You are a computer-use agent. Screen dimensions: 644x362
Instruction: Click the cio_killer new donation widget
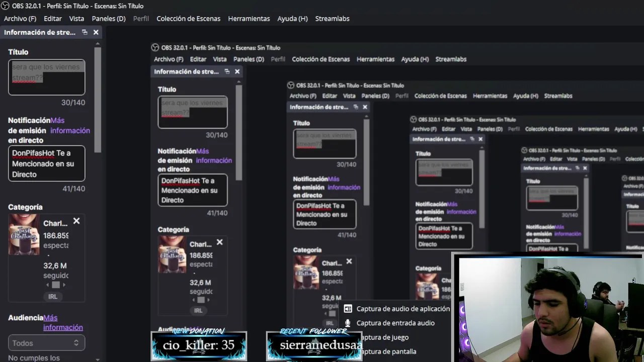point(199,344)
